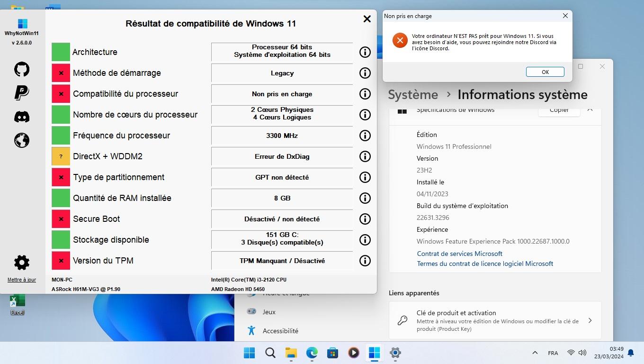Viewport: 644px width, 364px height.
Task: Click the key icon for product activation
Action: (402, 320)
